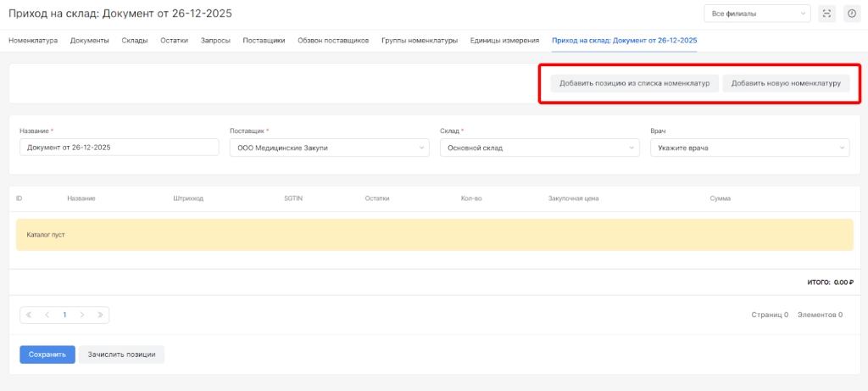The height and width of the screenshot is (391, 868).
Task: Click the clock history icon
Action: point(851,14)
